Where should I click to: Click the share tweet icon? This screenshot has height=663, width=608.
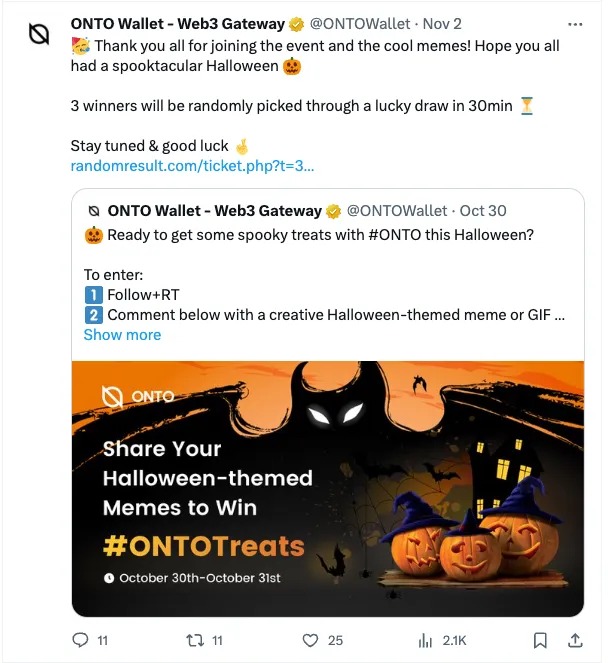(575, 639)
